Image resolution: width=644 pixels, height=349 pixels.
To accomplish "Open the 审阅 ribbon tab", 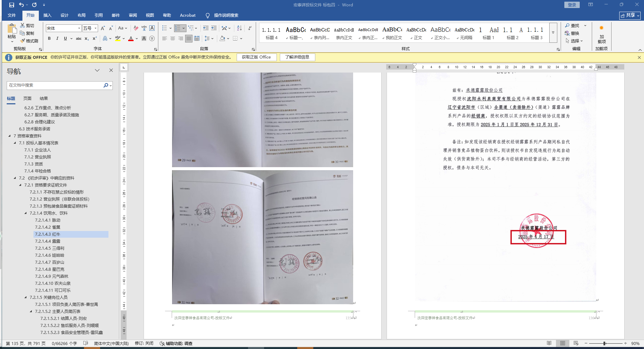I will (133, 15).
